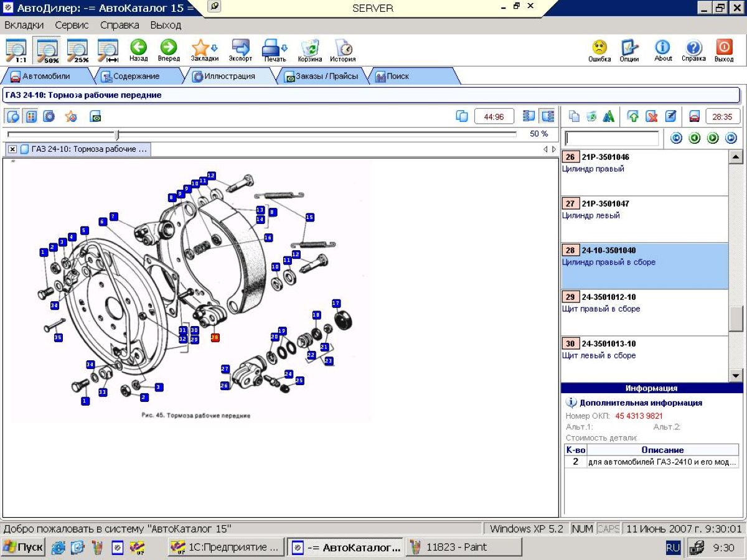Screen dimensions: 747x560
Task: Open the Вкладки menu
Action: (24, 26)
